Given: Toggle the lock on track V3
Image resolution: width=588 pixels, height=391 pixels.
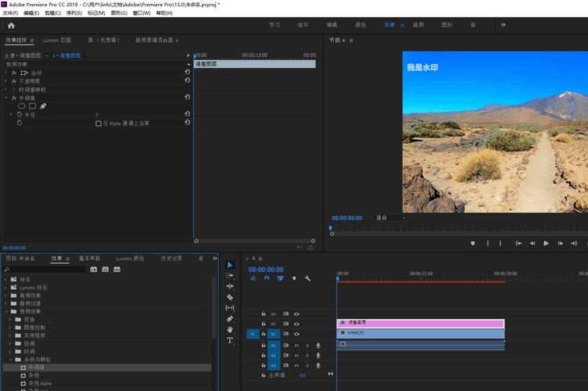Looking at the screenshot, I should pyautogui.click(x=263, y=314).
